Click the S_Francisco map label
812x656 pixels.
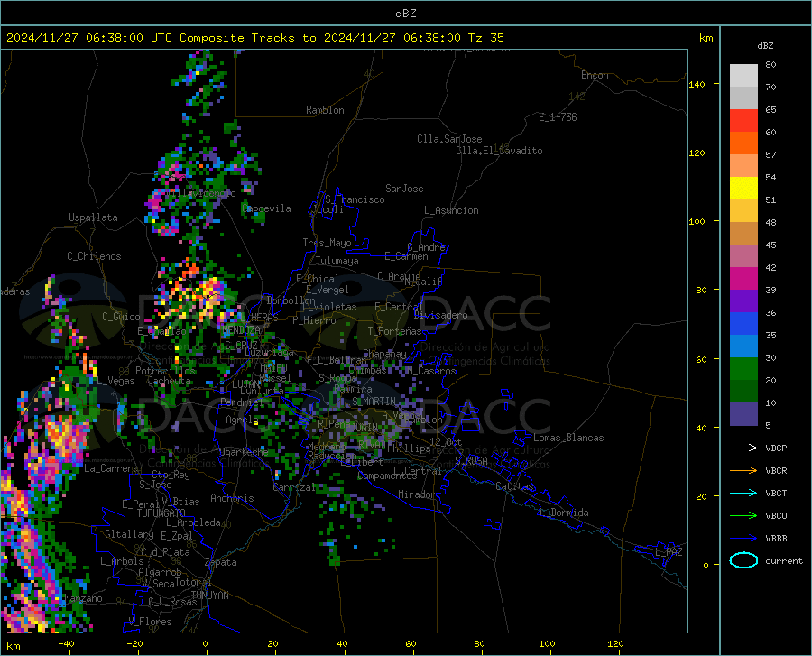pos(355,199)
